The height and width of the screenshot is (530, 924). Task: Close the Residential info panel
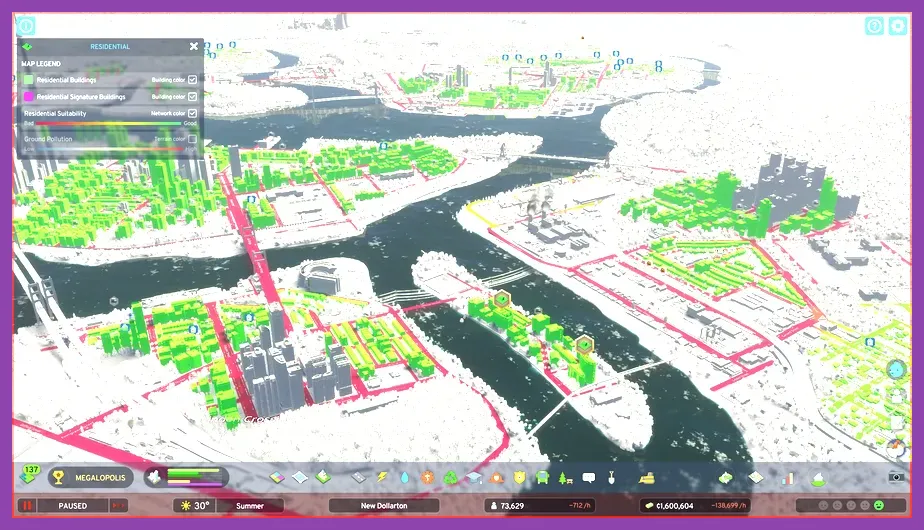pyautogui.click(x=194, y=46)
